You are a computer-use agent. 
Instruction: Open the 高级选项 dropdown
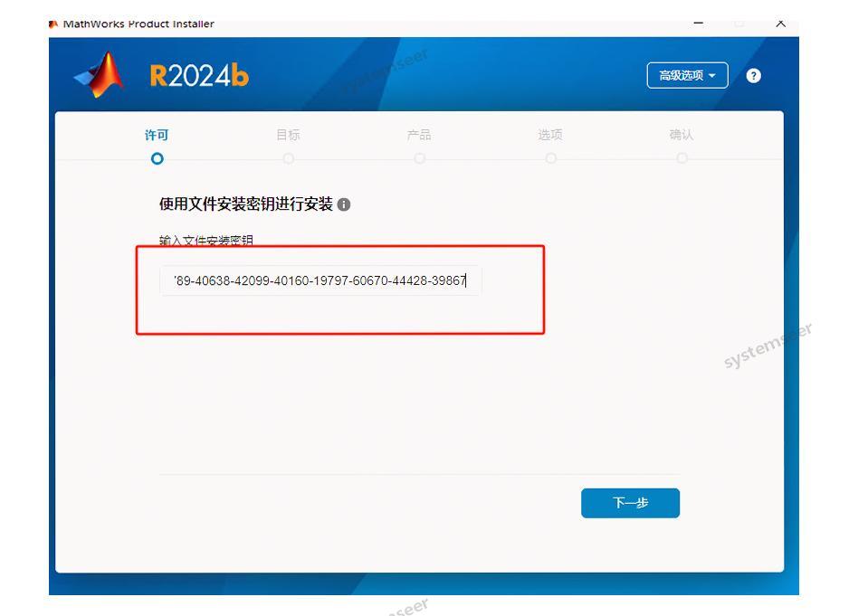pyautogui.click(x=687, y=75)
